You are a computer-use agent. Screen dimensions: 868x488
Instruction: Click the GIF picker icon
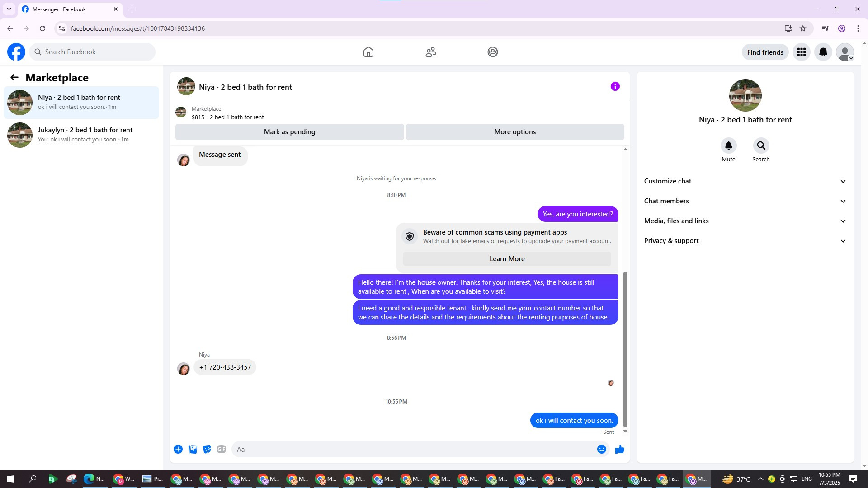tap(221, 449)
